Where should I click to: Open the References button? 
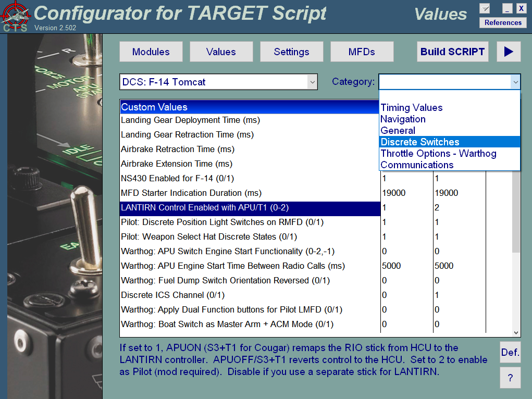tap(503, 22)
